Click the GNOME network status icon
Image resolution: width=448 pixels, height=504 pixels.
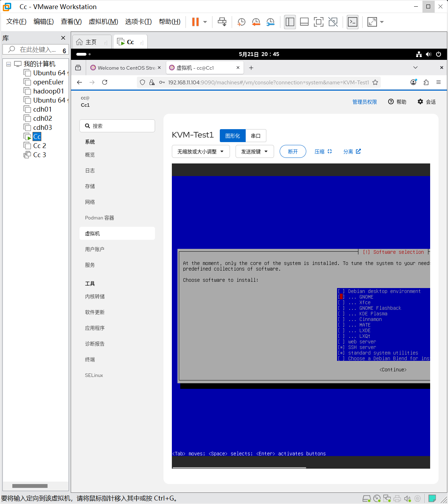click(x=419, y=54)
